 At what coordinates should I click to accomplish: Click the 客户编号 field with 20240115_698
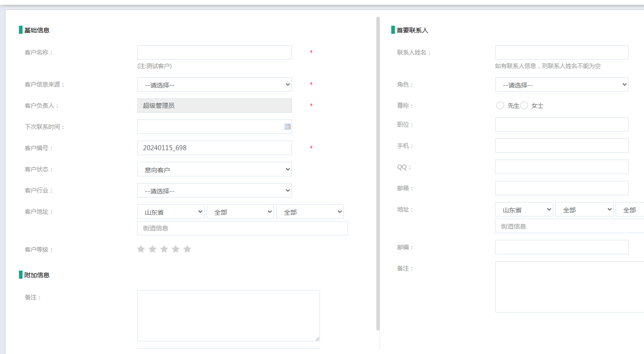(214, 148)
